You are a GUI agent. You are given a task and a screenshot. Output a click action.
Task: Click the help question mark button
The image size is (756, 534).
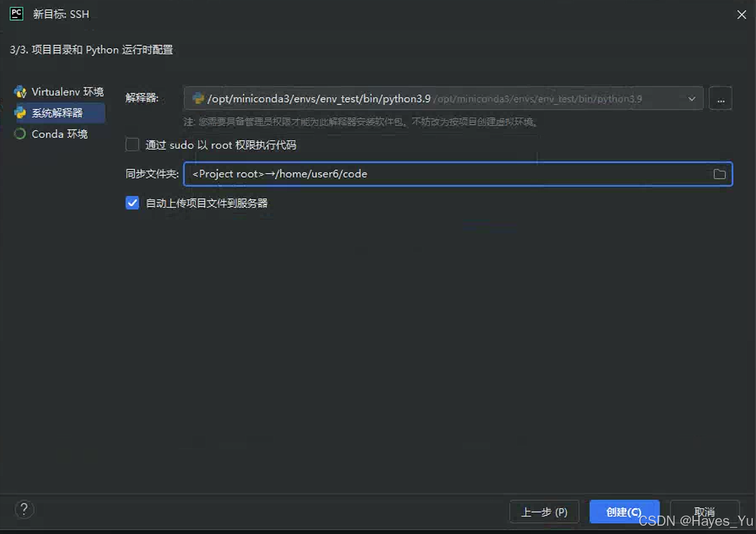pos(24,509)
